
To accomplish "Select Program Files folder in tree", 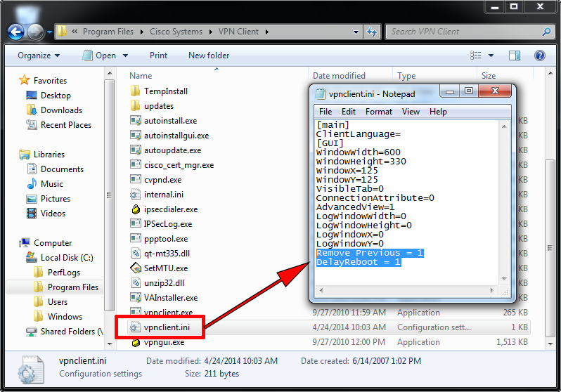I will [66, 287].
